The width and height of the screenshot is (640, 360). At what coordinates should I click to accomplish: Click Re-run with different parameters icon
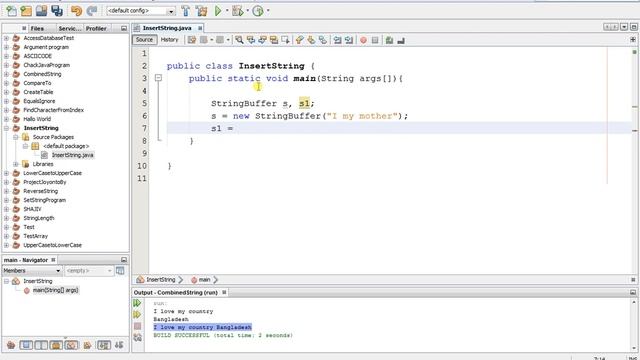[138, 315]
